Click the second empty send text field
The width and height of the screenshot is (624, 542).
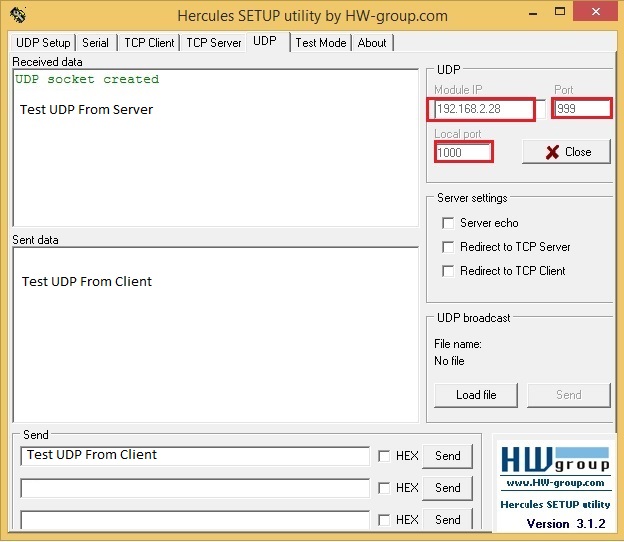[x=195, y=488]
